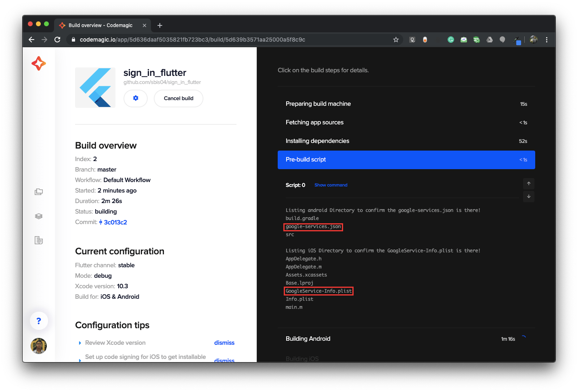578x392 pixels.
Task: Go forward in browser
Action: pyautogui.click(x=44, y=40)
